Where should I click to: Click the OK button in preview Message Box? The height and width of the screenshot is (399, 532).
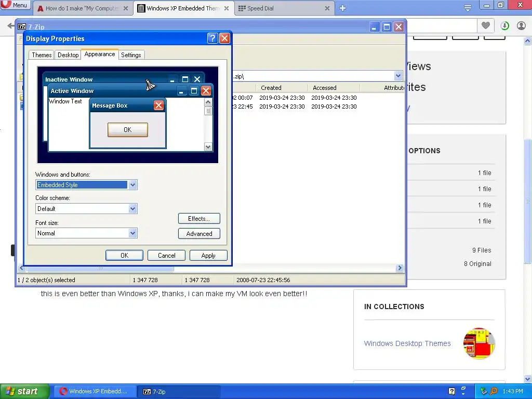[x=128, y=129]
